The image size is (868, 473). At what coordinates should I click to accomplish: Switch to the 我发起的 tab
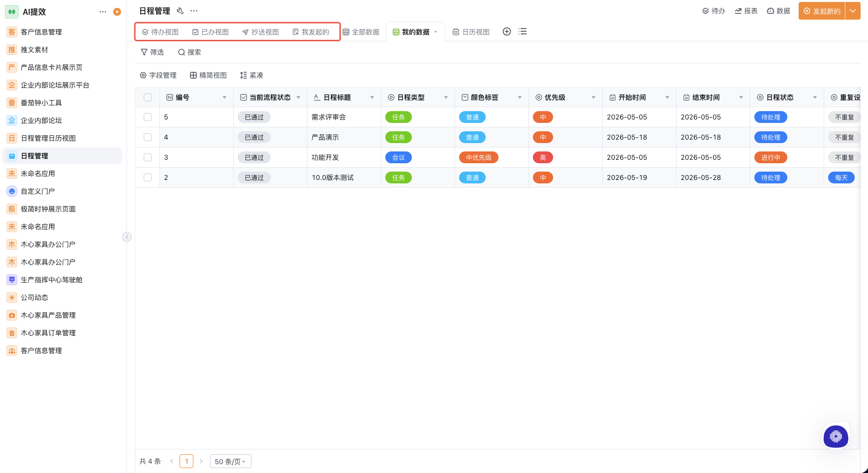coord(311,32)
